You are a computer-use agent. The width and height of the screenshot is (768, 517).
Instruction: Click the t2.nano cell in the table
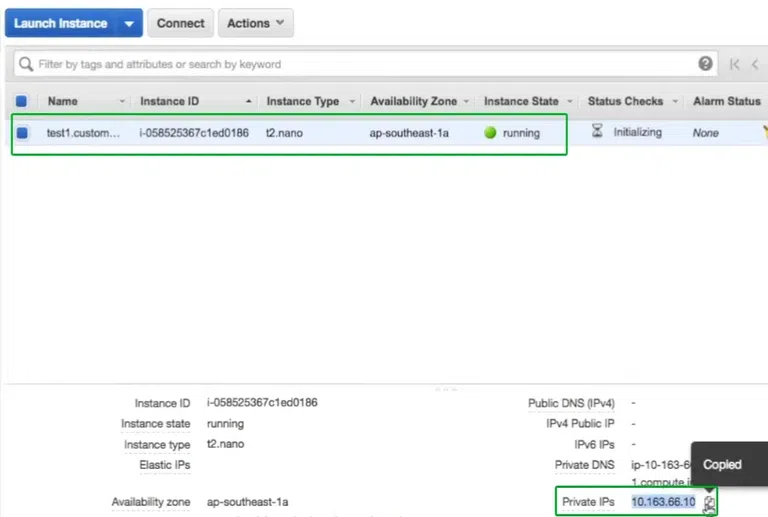click(284, 133)
